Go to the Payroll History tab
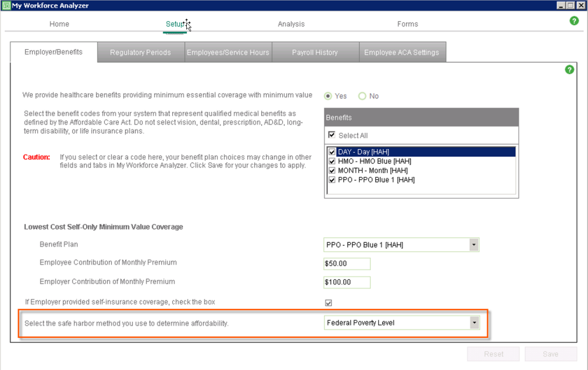This screenshot has width=588, height=370. [x=314, y=52]
